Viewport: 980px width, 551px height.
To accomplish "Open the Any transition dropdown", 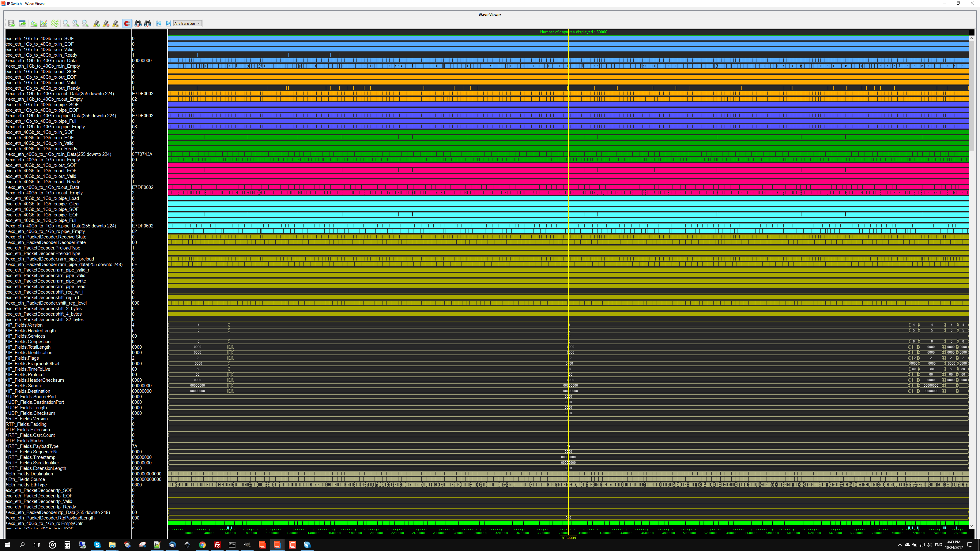I will click(x=187, y=24).
